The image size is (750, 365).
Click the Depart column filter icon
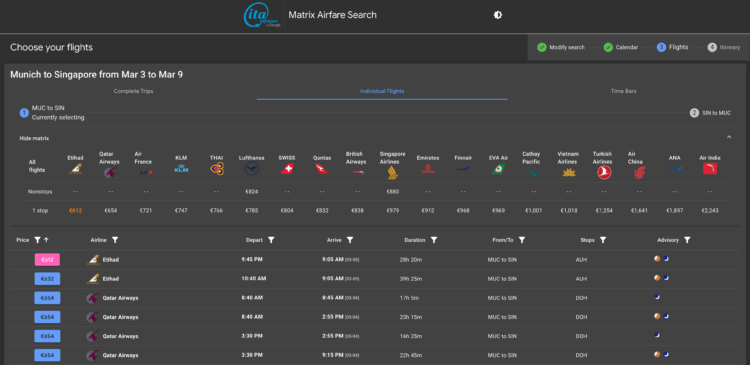271,240
